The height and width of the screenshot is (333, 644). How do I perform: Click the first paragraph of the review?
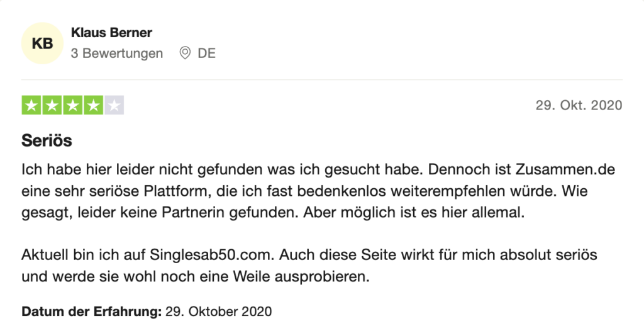coord(318,191)
